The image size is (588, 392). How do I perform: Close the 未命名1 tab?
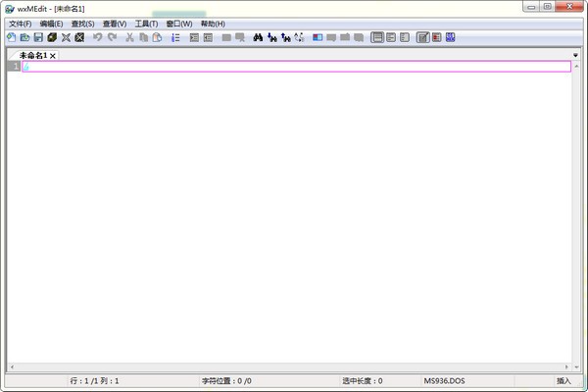click(x=54, y=56)
